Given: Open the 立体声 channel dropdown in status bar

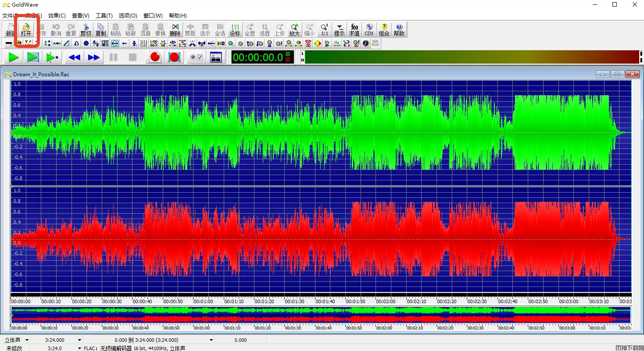Looking at the screenshot, I should [27, 340].
